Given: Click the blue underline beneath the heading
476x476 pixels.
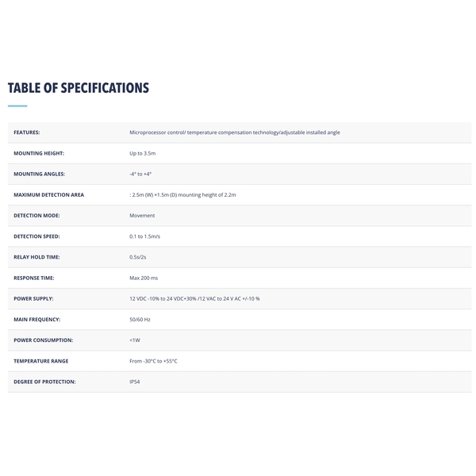Looking at the screenshot, I should pos(17,106).
